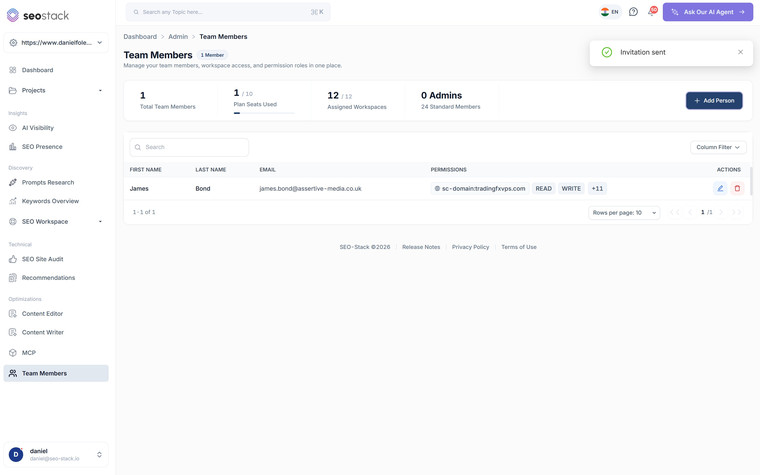
Task: Click the First Name column header
Action: tap(145, 170)
